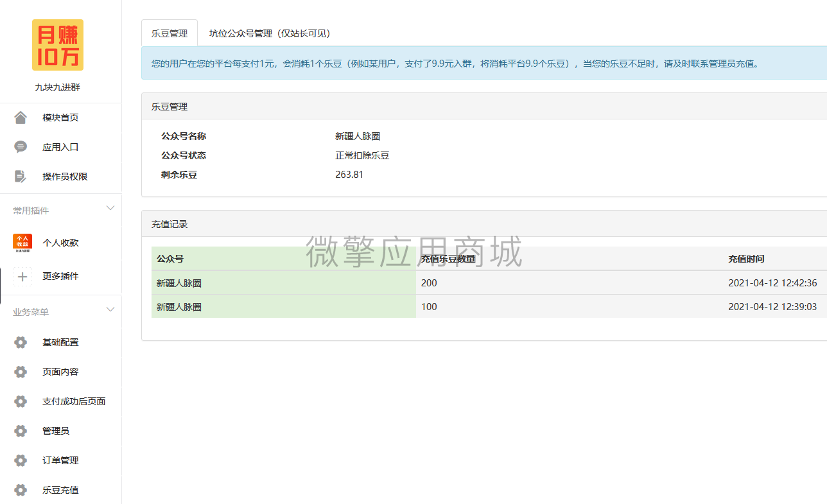Screen dimensions: 827x504
Task: Click the remaining balance 263.81
Action: (x=349, y=175)
